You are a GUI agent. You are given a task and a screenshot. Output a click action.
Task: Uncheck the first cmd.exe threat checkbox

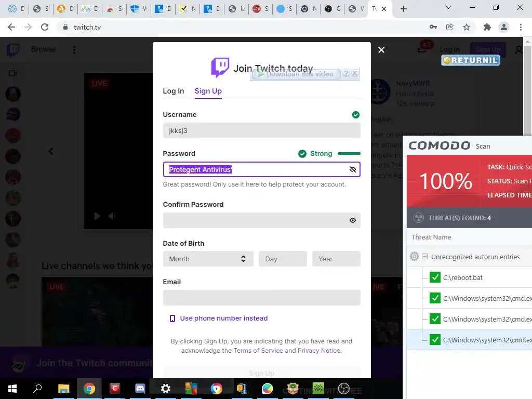pyautogui.click(x=435, y=298)
